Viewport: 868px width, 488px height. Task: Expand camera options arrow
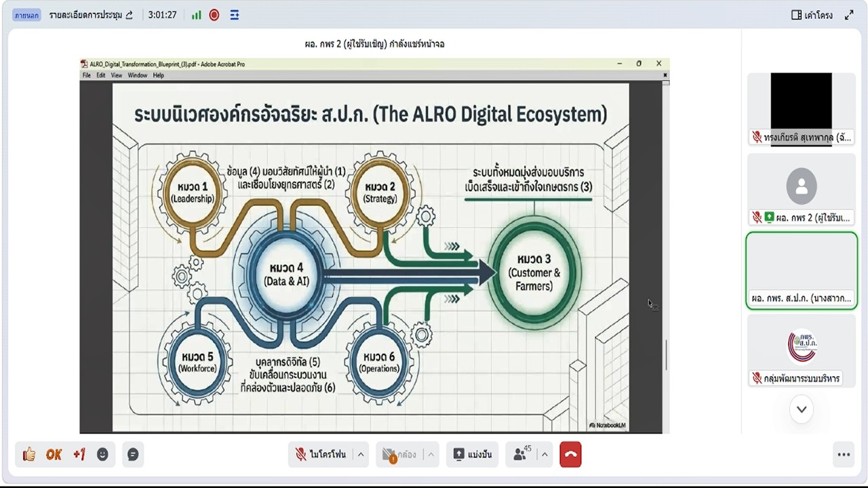pyautogui.click(x=431, y=454)
